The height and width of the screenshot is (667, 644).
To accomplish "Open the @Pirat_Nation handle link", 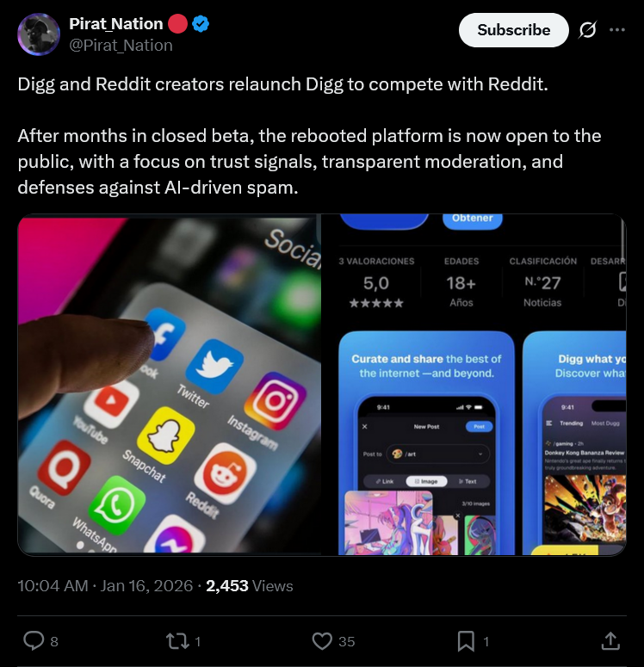I will (x=121, y=45).
